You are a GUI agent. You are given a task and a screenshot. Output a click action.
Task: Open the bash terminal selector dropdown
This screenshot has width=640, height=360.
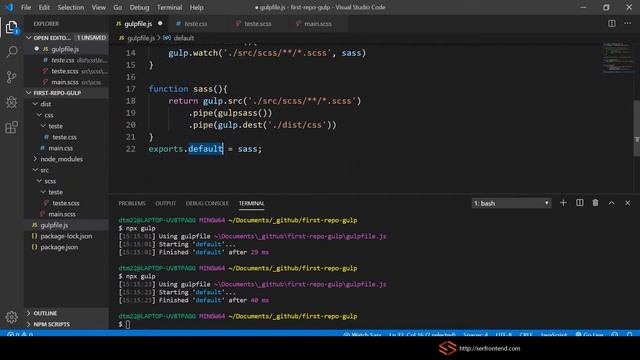pyautogui.click(x=511, y=203)
